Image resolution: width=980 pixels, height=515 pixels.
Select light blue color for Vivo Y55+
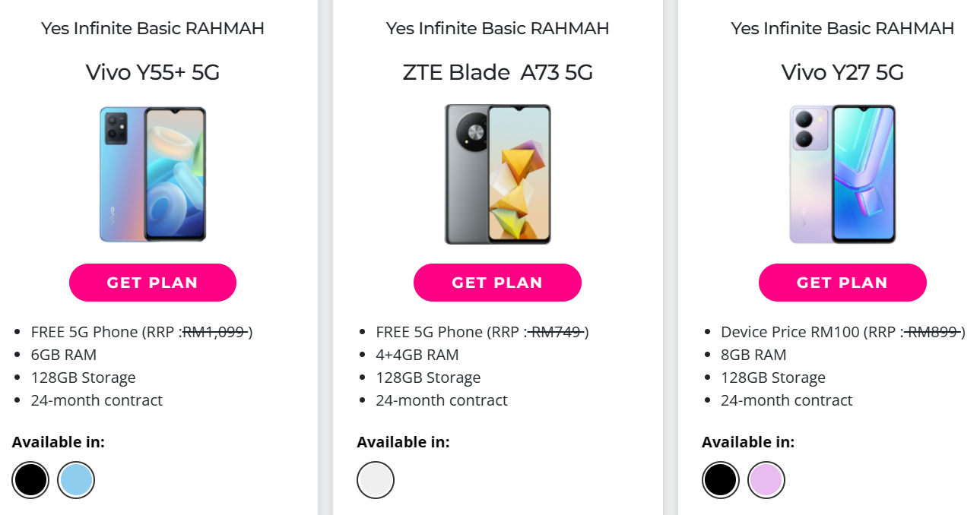[76, 480]
